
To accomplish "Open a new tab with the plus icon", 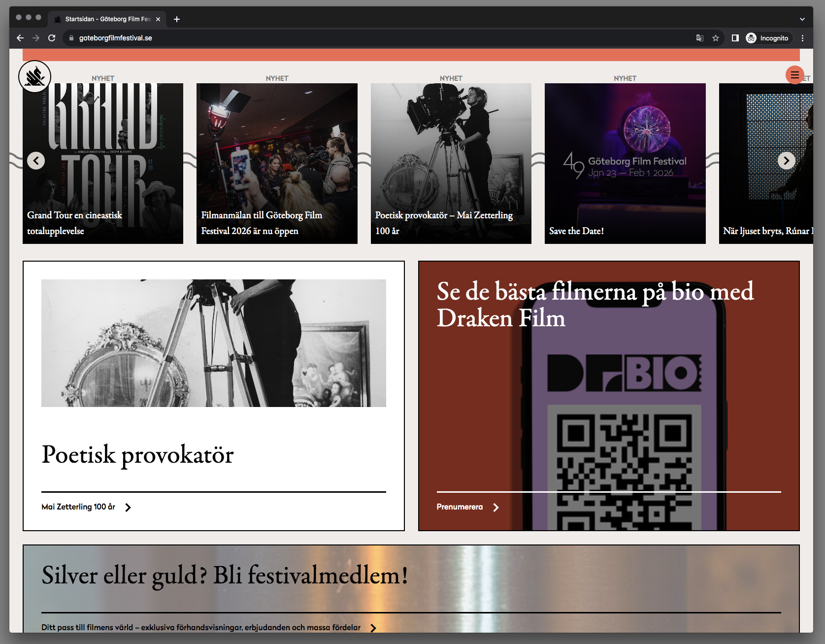I will click(177, 19).
